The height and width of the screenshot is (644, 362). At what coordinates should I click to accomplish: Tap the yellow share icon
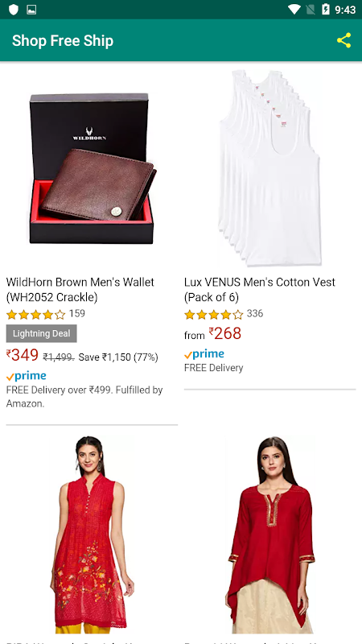[x=344, y=41]
